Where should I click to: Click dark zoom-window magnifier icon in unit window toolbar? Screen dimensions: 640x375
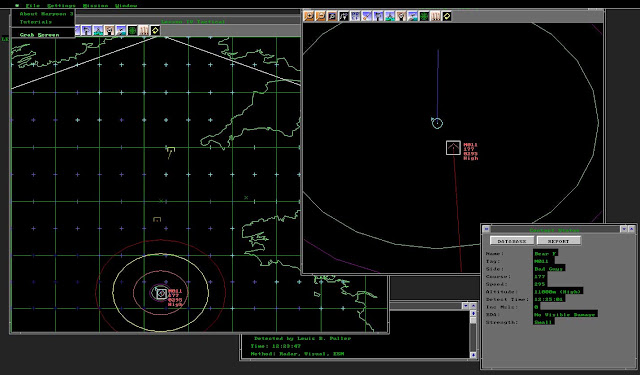click(x=332, y=16)
